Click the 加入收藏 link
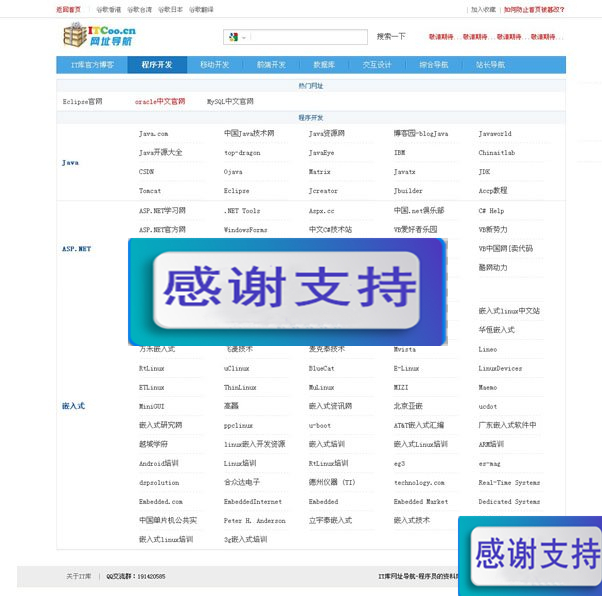602x596 pixels. (483, 10)
